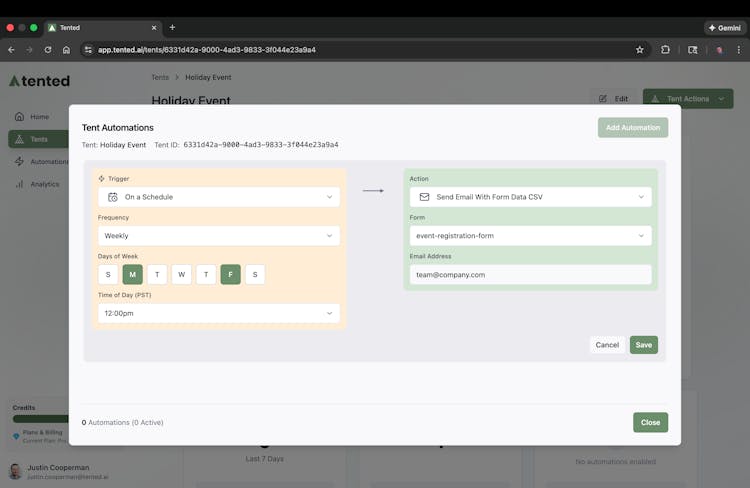Open a new browser tab with plus icon
Screen dimensions: 750x488
click(x=172, y=27)
